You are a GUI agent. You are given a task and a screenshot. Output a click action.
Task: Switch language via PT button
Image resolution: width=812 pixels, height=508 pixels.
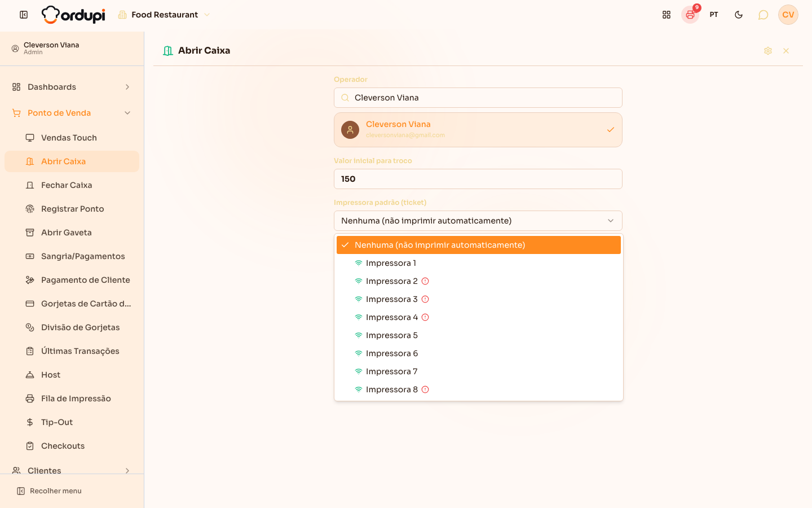(714, 15)
